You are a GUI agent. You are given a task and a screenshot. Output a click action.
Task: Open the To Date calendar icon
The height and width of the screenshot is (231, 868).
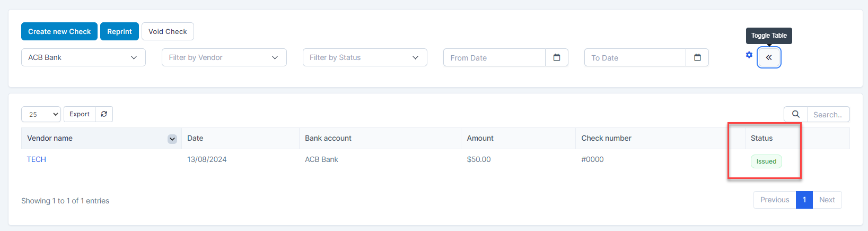pyautogui.click(x=697, y=57)
